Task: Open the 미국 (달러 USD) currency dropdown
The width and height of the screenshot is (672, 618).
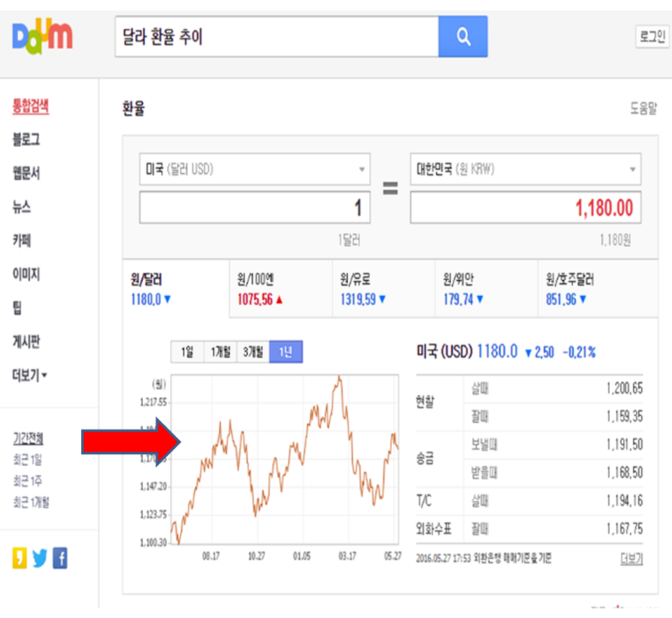Action: [254, 169]
